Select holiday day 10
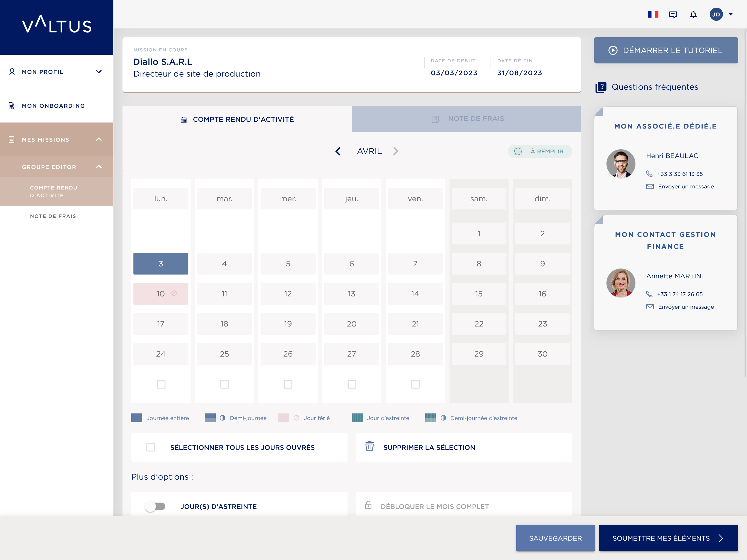 tap(161, 293)
